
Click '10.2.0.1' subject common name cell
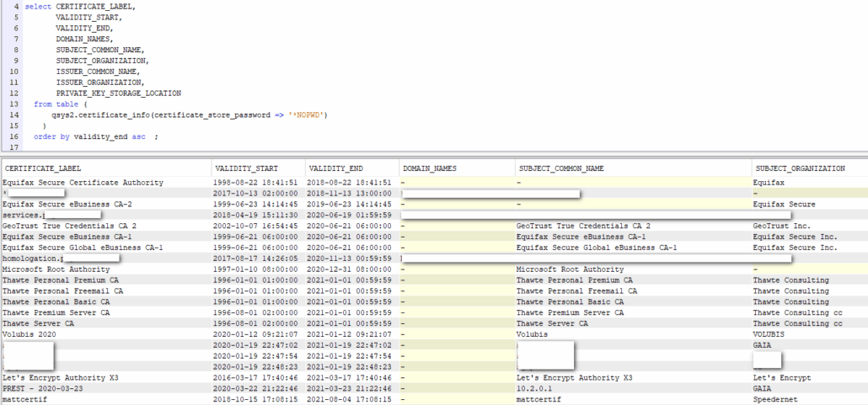click(x=533, y=388)
